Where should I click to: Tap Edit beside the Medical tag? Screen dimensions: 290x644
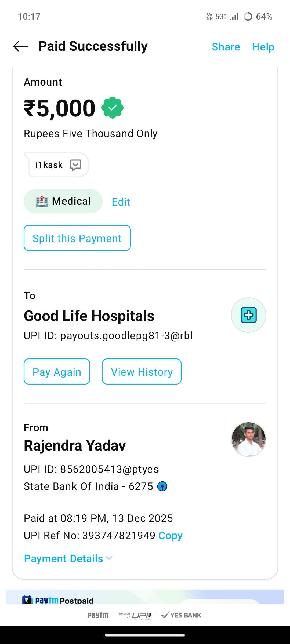(121, 202)
